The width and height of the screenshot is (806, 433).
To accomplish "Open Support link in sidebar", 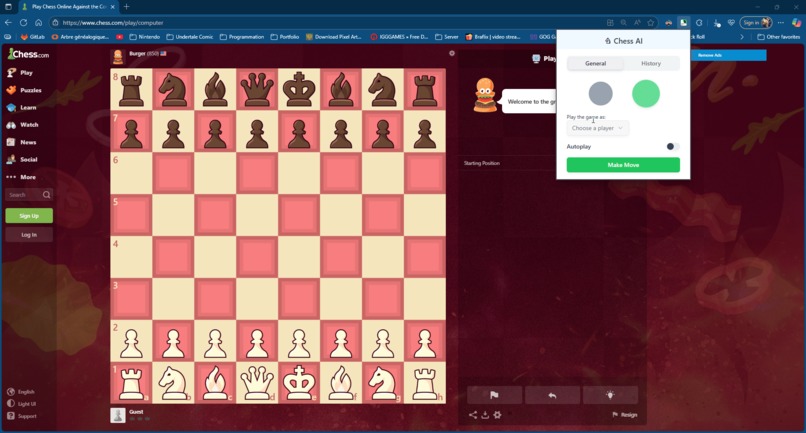I will (x=22, y=416).
